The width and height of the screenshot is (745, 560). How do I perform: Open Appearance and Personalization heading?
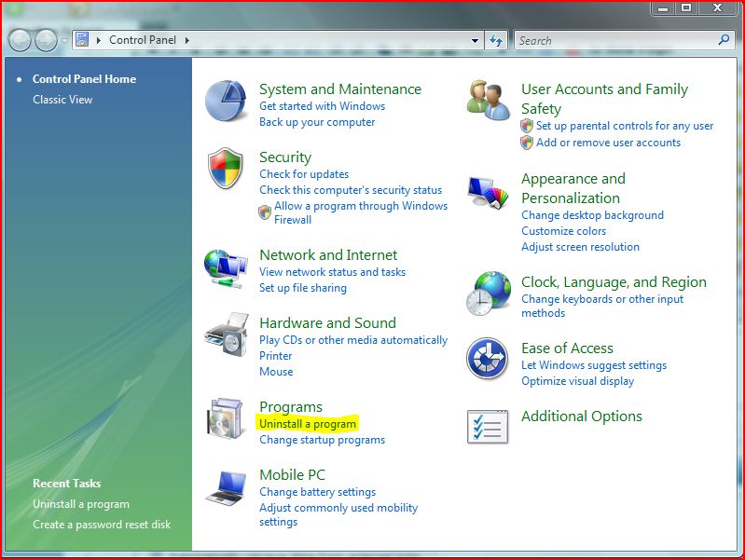click(573, 188)
